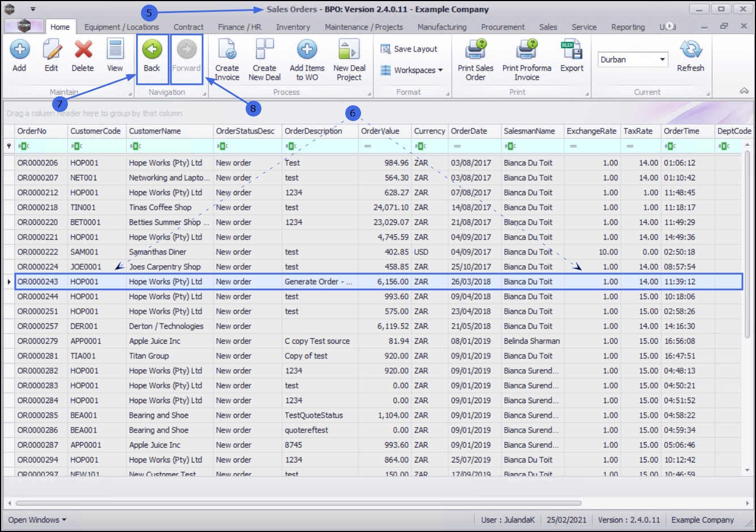Image resolution: width=756 pixels, height=532 pixels.
Task: Sort by the SalesmanName column header
Action: (532, 131)
